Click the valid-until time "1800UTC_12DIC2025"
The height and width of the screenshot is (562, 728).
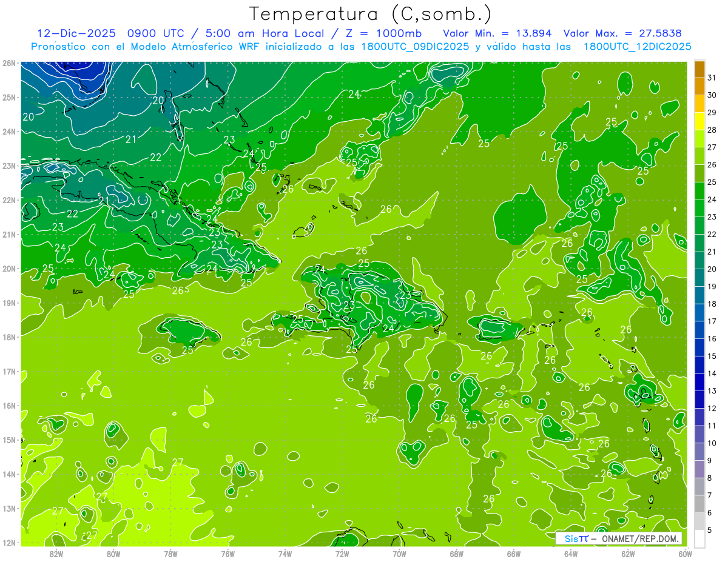coord(637,47)
